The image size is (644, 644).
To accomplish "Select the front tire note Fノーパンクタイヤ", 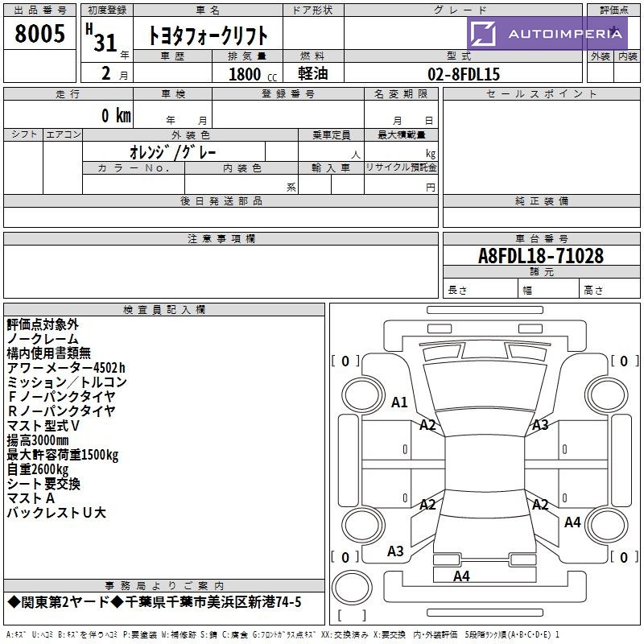I will click(61, 396).
